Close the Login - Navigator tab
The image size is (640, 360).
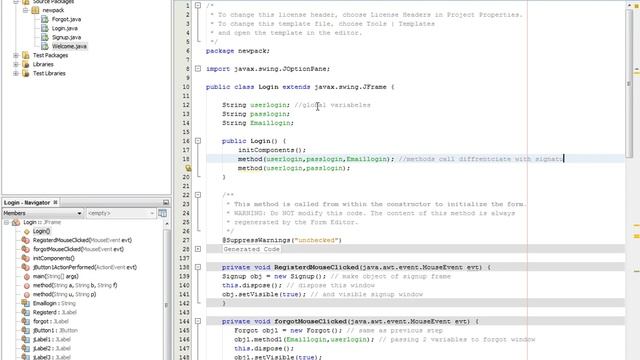[55, 202]
